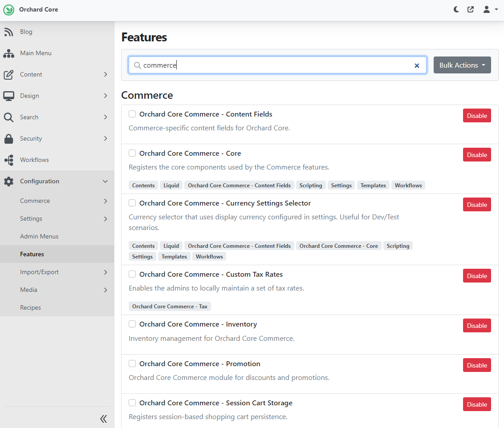Expand the Commerce submenu chevron
504x428 pixels.
pos(106,201)
